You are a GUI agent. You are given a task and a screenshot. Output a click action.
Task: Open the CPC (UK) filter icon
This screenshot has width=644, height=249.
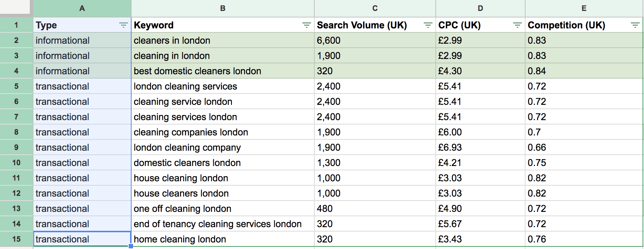[517, 25]
